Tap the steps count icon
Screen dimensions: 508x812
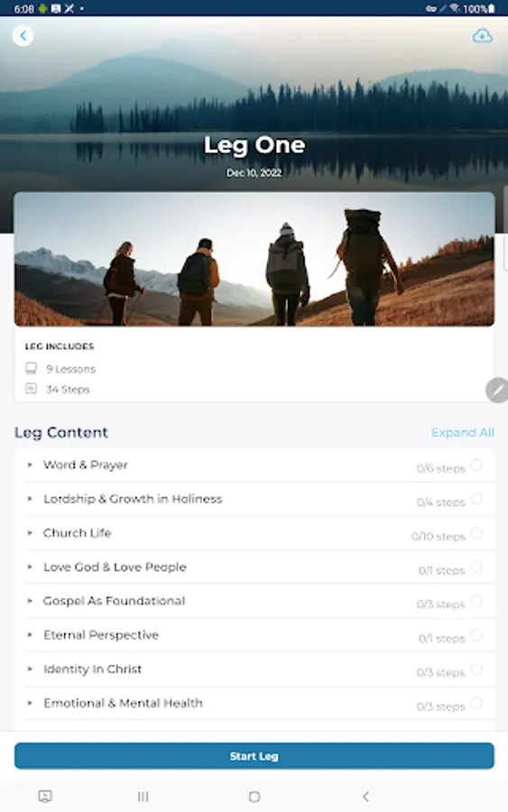click(x=31, y=388)
